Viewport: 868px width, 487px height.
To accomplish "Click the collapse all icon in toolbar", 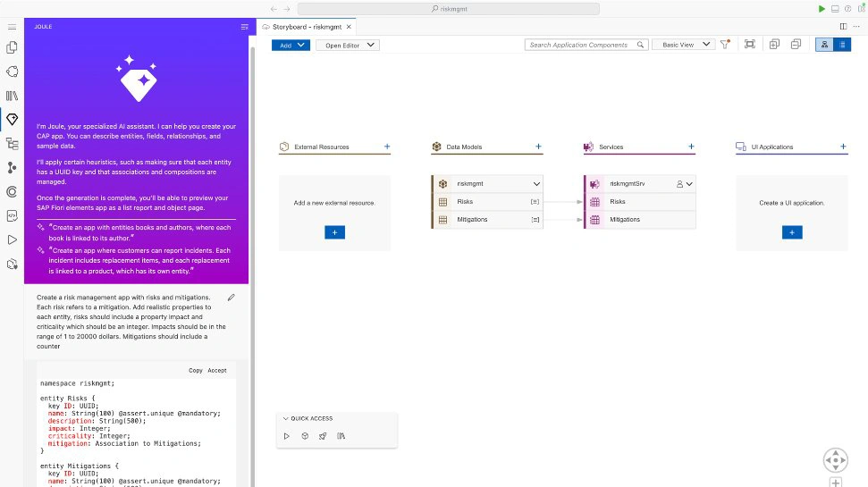I will pyautogui.click(x=796, y=45).
